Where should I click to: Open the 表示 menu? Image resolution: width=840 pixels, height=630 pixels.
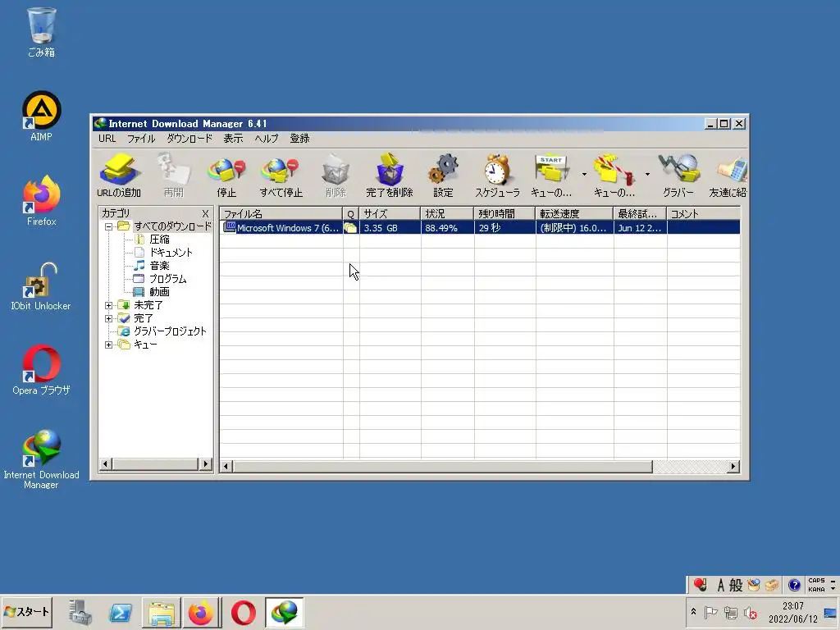coord(233,139)
